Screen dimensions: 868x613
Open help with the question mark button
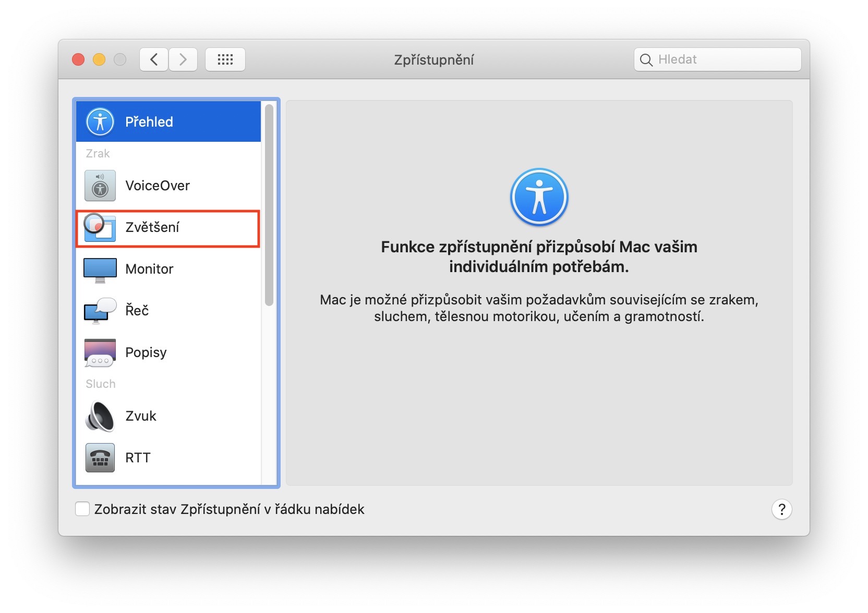pos(781,509)
